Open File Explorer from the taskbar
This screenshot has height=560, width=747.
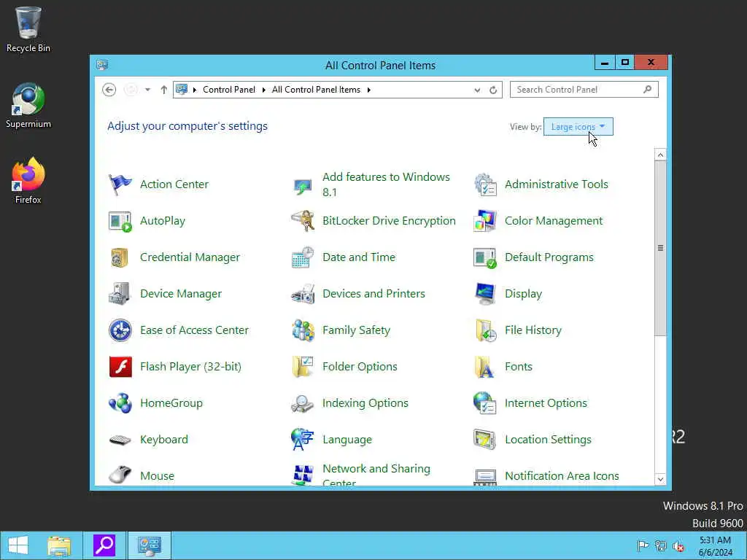tap(59, 545)
